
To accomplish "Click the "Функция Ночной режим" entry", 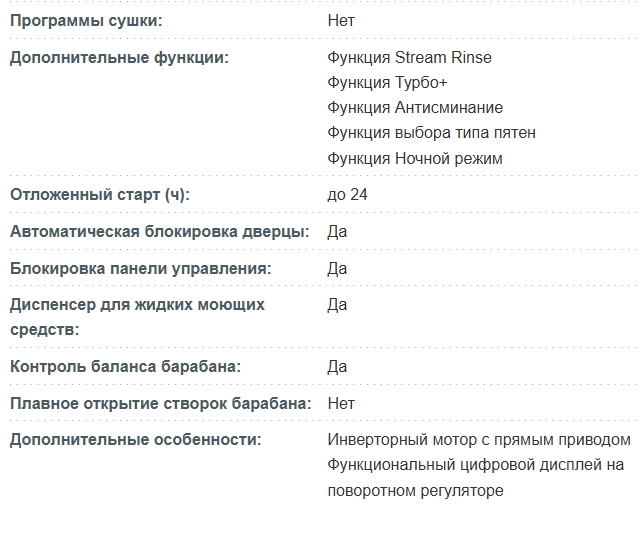I will (x=415, y=158).
